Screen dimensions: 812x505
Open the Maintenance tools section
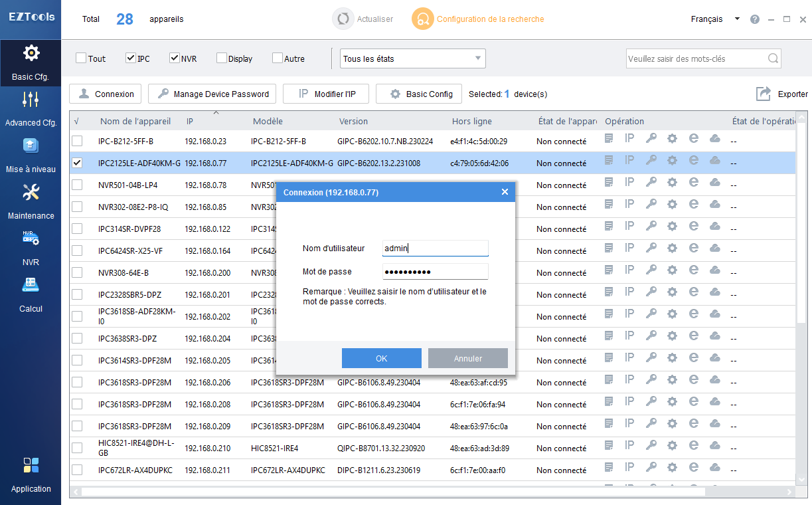tap(31, 193)
